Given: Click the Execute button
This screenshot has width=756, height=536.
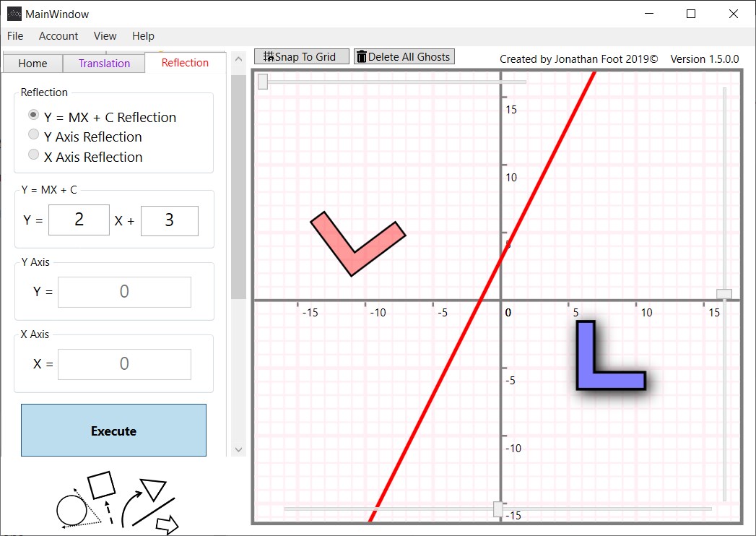Looking at the screenshot, I should [x=113, y=431].
